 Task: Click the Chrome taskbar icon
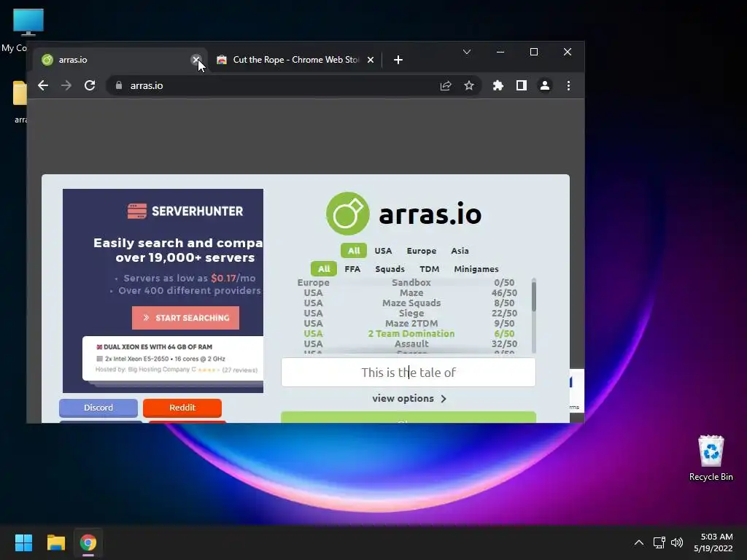click(x=88, y=542)
